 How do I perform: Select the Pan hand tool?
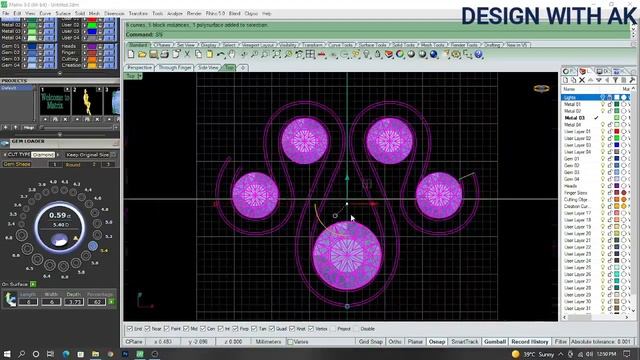tap(232, 54)
